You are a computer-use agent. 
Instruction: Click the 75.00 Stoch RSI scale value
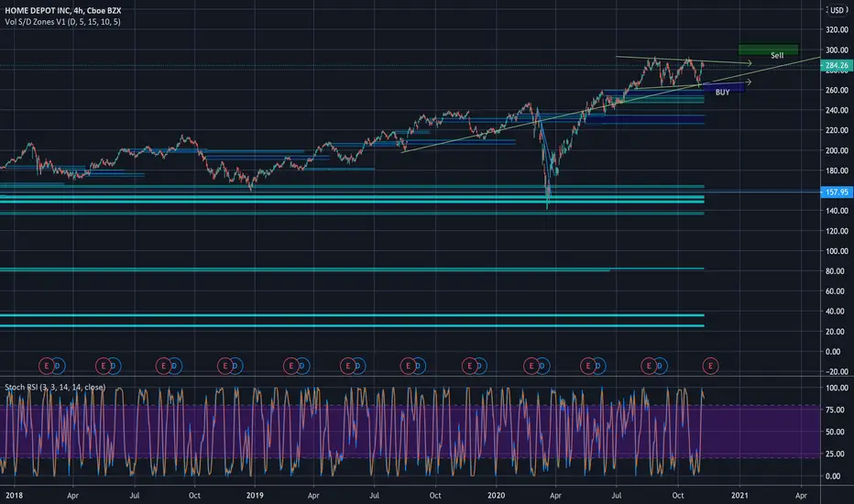click(837, 410)
